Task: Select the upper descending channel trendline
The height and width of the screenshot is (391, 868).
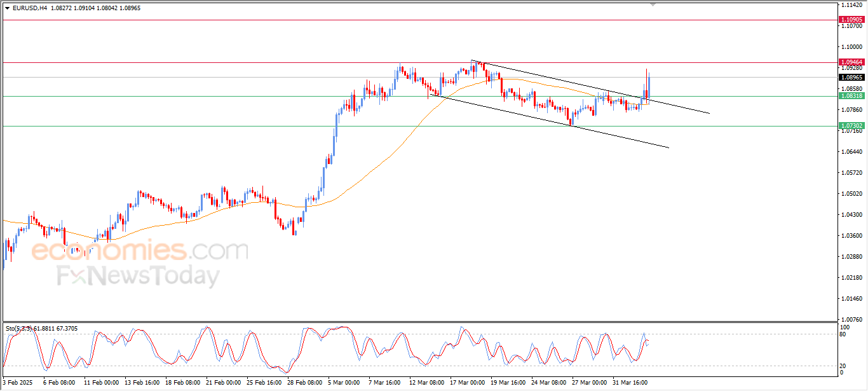Action: 674,105
